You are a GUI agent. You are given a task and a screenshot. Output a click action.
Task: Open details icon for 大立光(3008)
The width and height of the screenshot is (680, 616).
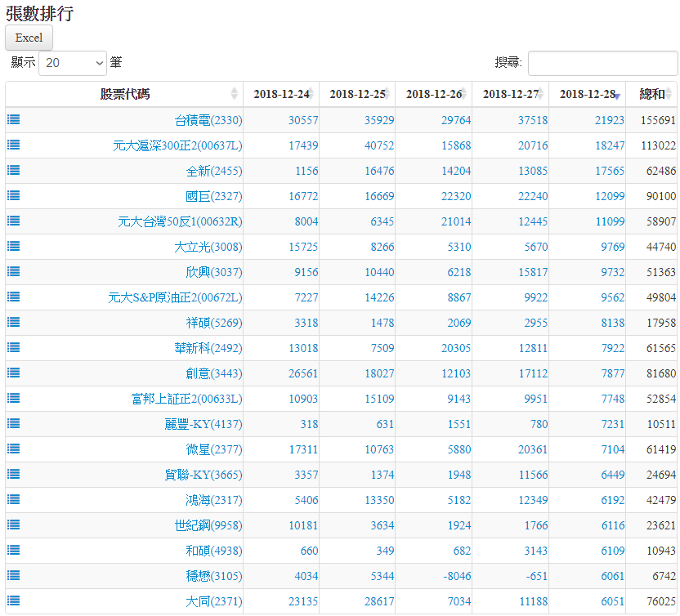pyautogui.click(x=14, y=246)
